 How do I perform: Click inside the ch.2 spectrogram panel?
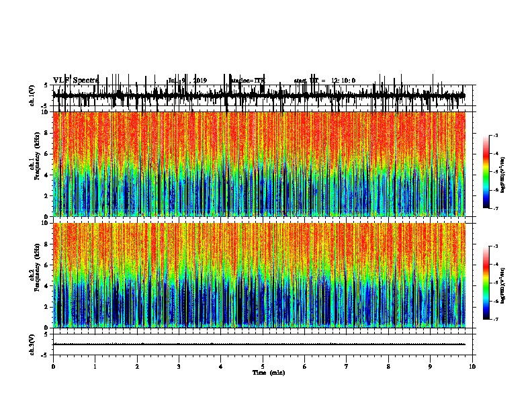click(259, 275)
